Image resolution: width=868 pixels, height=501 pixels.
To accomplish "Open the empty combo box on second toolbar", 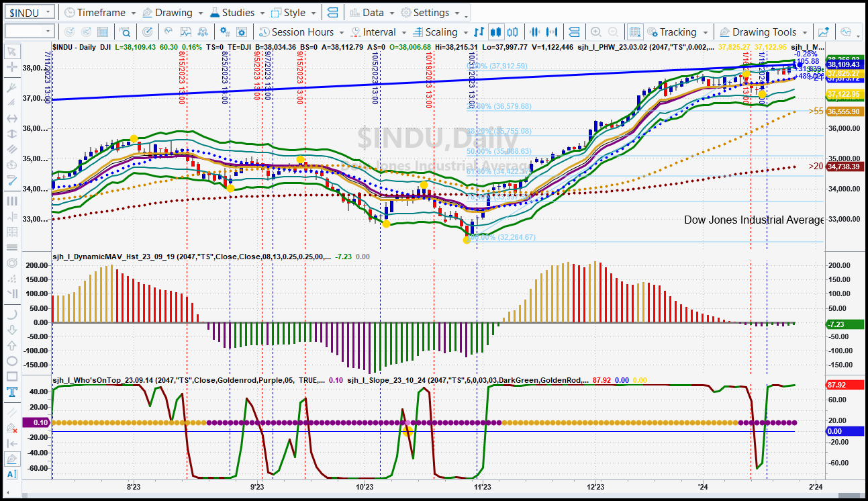I will (30, 32).
